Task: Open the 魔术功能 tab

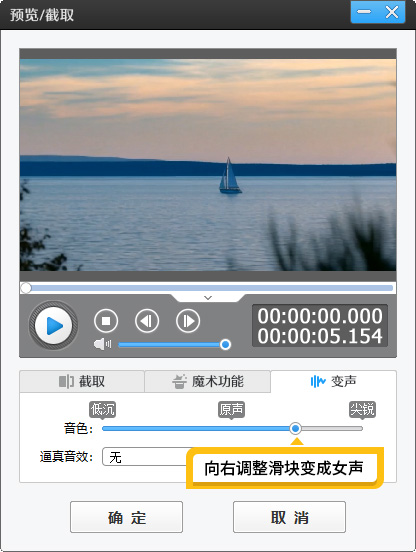Action: 208,381
